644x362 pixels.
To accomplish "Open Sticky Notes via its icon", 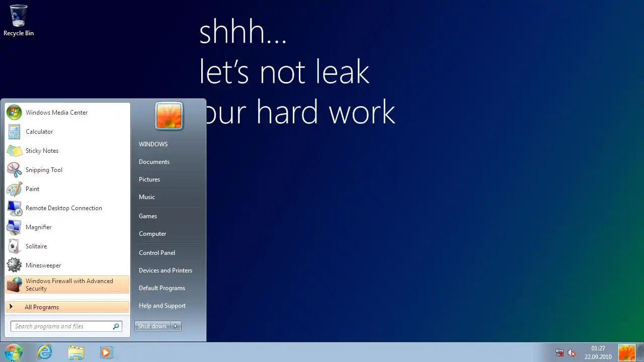I will point(14,151).
